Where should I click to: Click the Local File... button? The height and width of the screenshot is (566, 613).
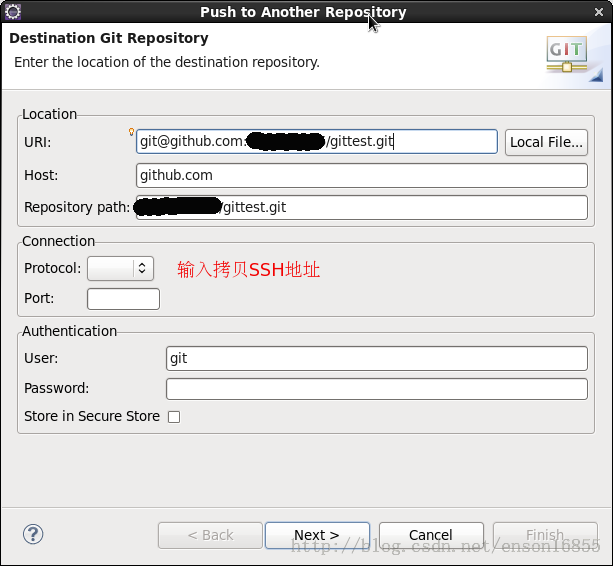tap(546, 142)
